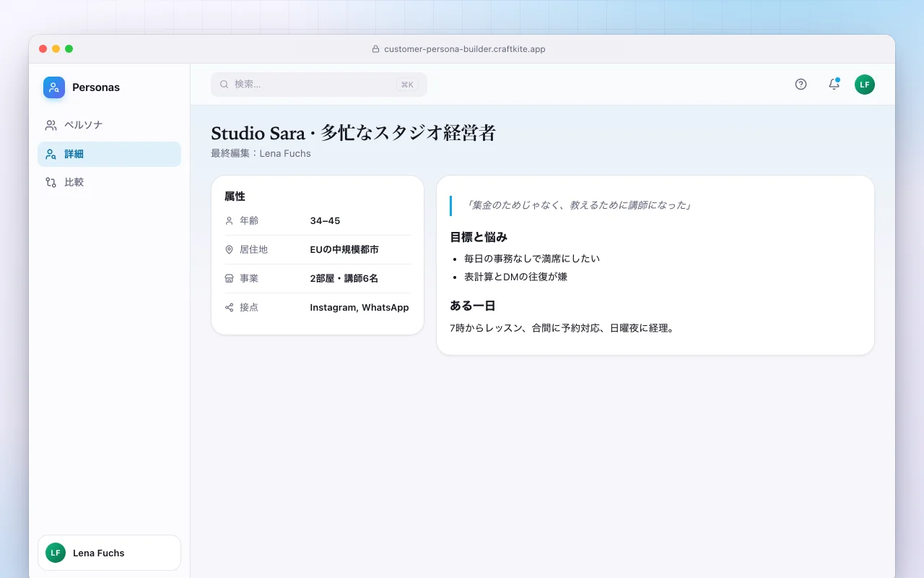Viewport: 924px width, 578px height.
Task: Open Lena Fuchs profile card in sidebar
Action: pos(109,553)
